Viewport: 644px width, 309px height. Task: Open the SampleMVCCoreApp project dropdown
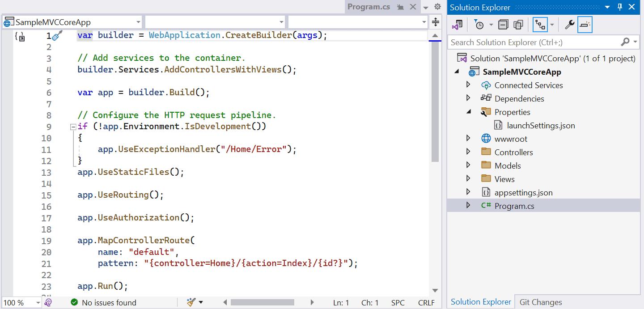[x=139, y=21]
